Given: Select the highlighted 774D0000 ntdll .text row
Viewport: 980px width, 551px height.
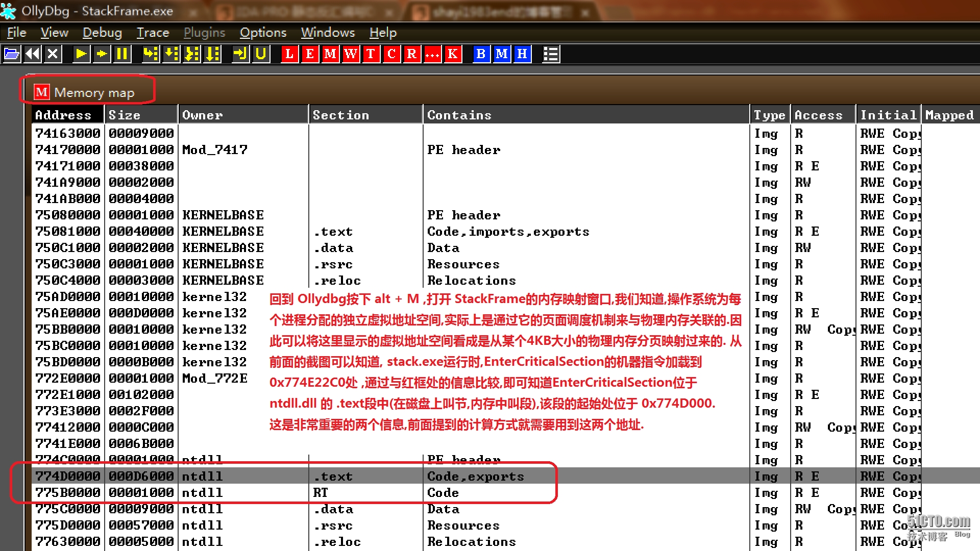Looking at the screenshot, I should pos(505,476).
